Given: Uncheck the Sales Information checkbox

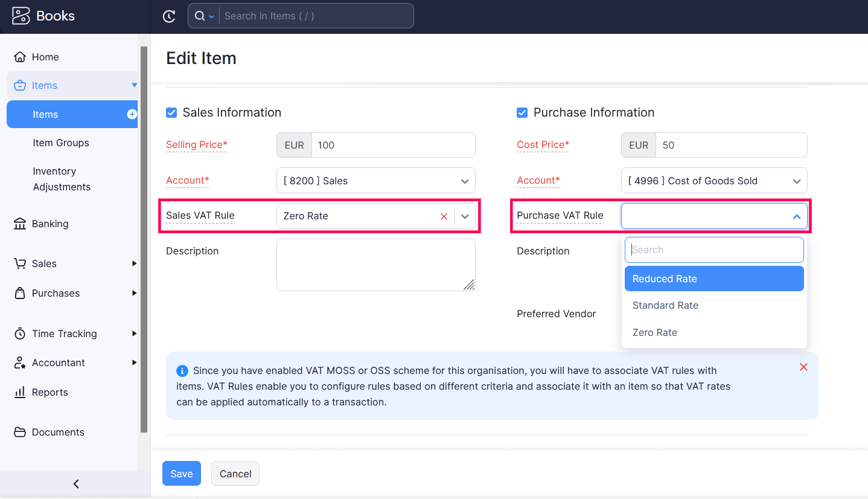Looking at the screenshot, I should (171, 112).
